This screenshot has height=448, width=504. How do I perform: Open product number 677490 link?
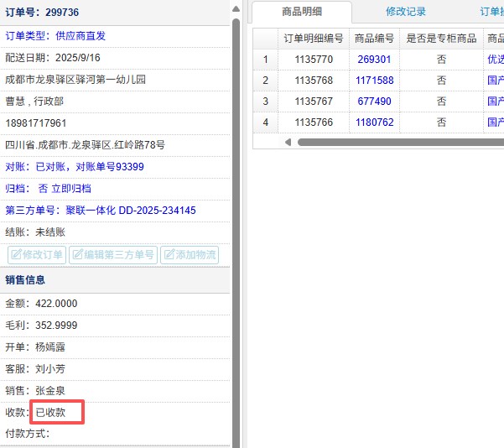coord(374,102)
